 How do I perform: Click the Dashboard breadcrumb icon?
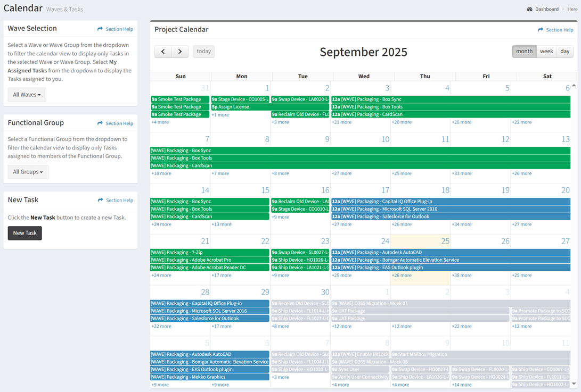tap(530, 9)
